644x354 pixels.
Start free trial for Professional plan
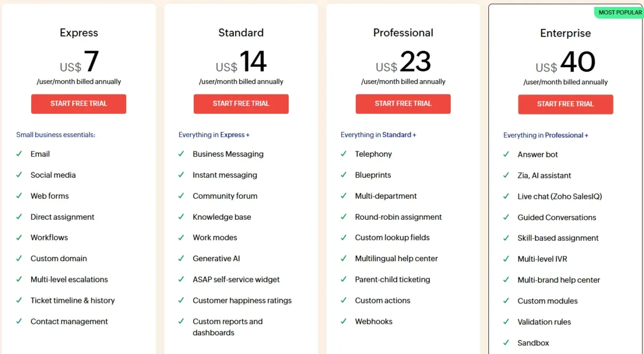coord(403,104)
